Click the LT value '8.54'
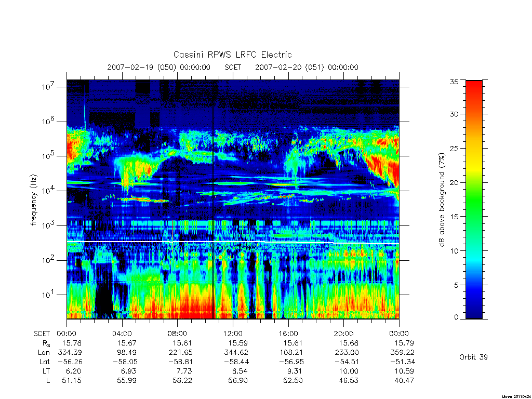Image resolution: width=532 pixels, height=399 pixels. click(x=240, y=371)
